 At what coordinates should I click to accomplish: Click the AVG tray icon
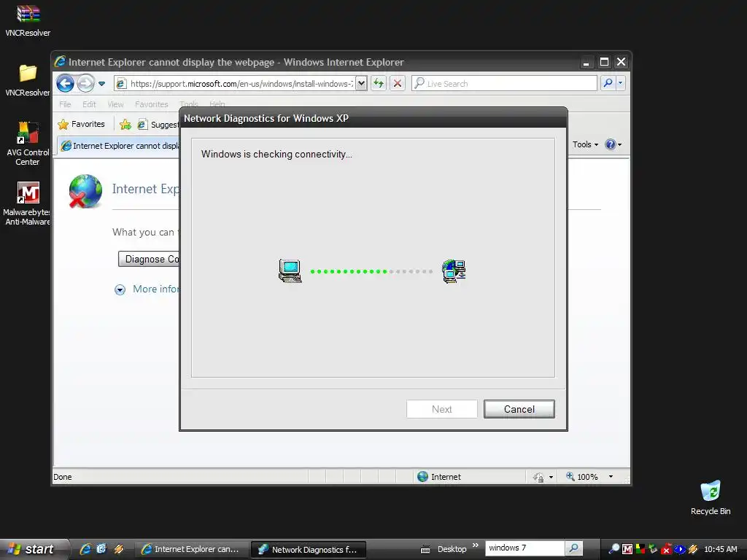pyautogui.click(x=640, y=549)
